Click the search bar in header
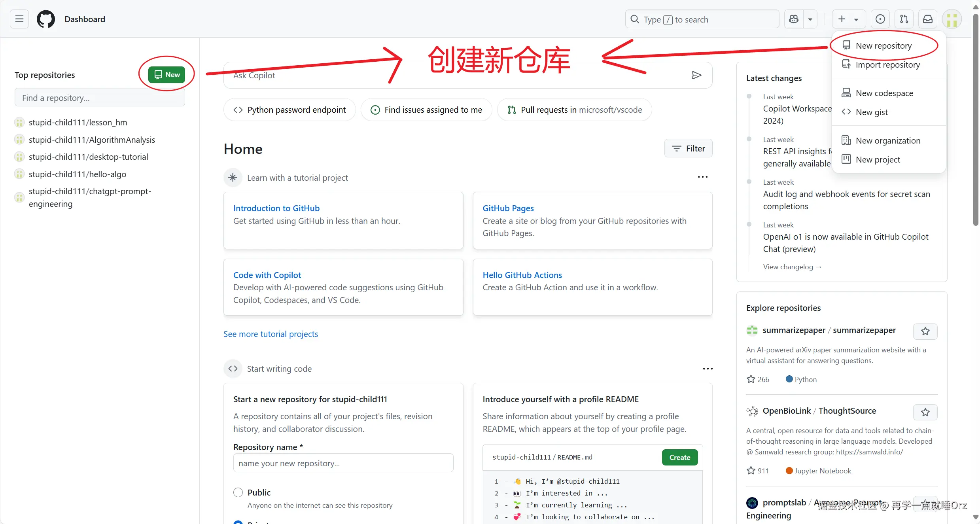980x524 pixels. (702, 19)
